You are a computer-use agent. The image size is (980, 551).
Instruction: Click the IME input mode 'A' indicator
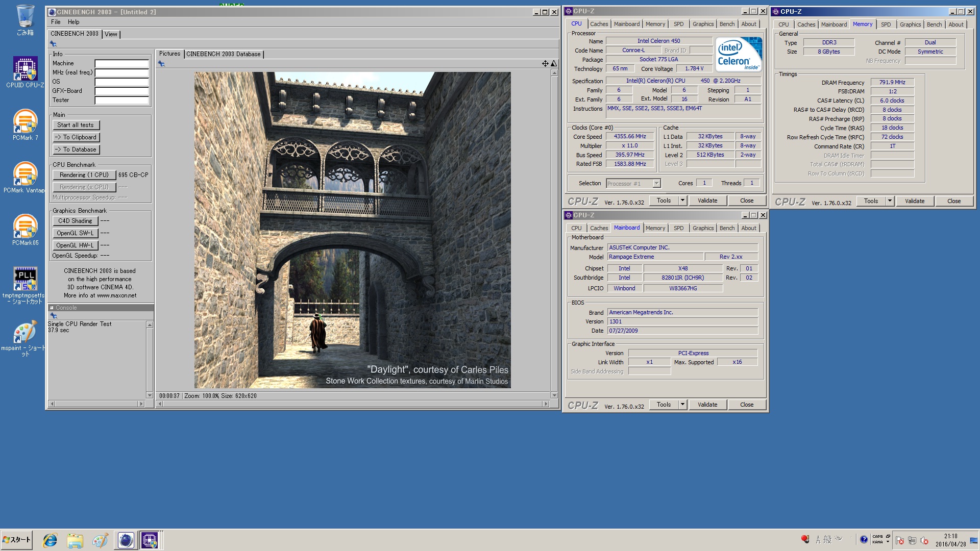pos(818,540)
